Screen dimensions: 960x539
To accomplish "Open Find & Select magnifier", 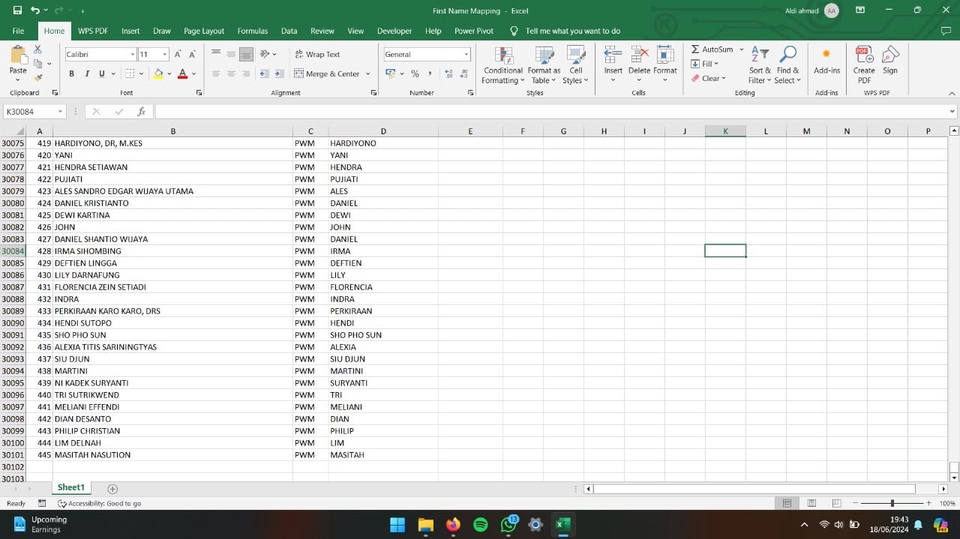I will (787, 66).
